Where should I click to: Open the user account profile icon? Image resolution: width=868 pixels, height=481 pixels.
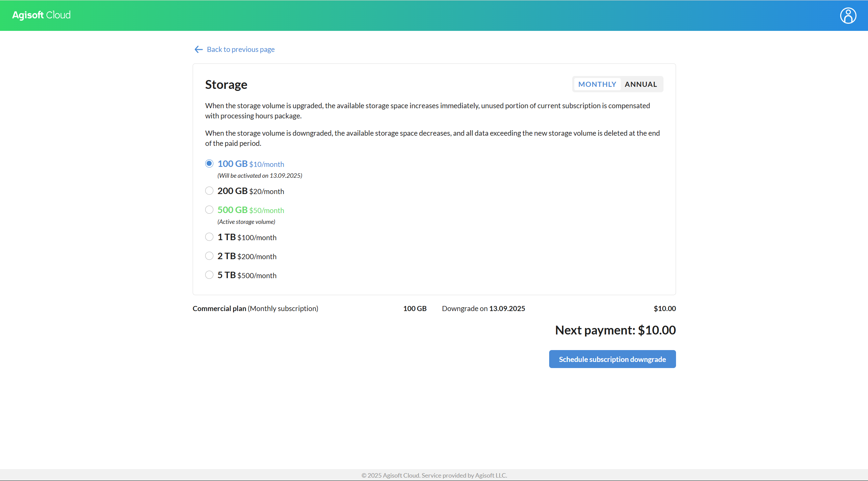(848, 16)
